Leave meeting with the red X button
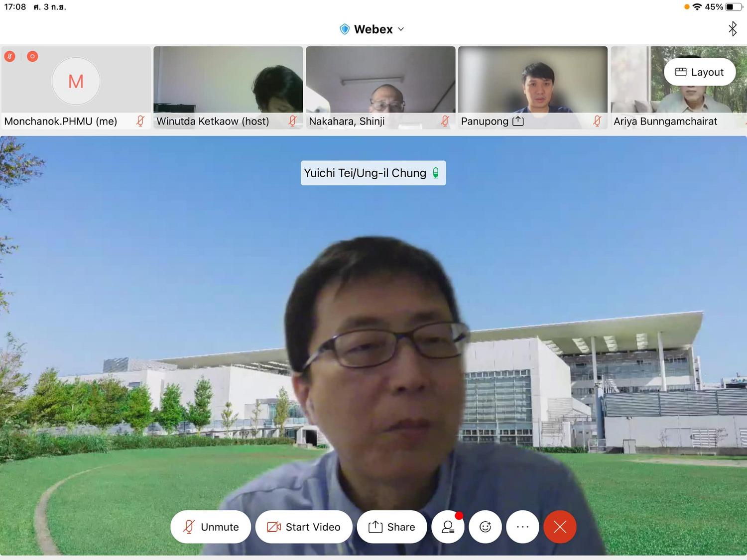Viewport: 747px width, 560px height. tap(560, 527)
